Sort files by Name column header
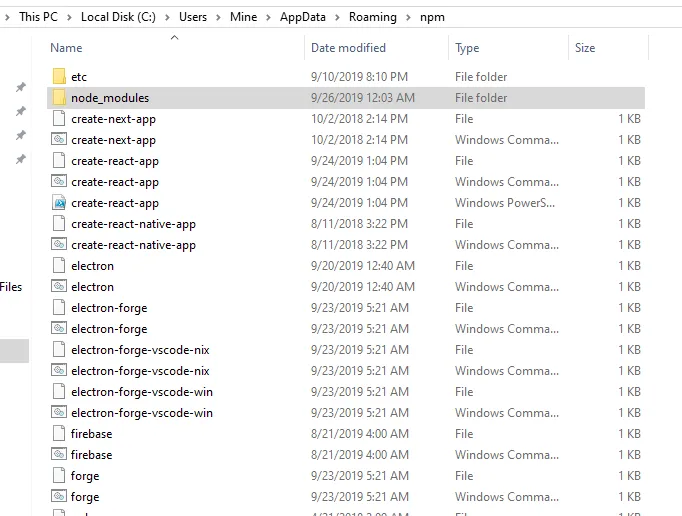This screenshot has width=682, height=516. [x=66, y=48]
